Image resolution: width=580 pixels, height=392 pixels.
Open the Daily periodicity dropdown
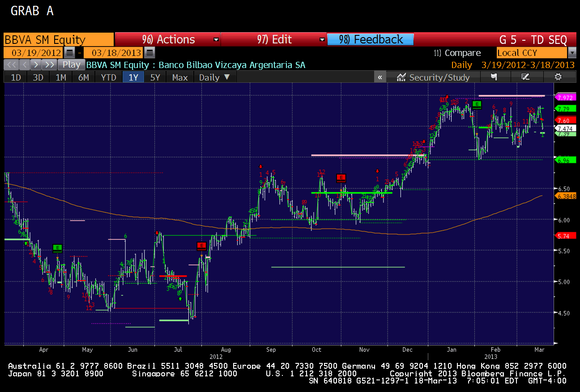pyautogui.click(x=215, y=77)
